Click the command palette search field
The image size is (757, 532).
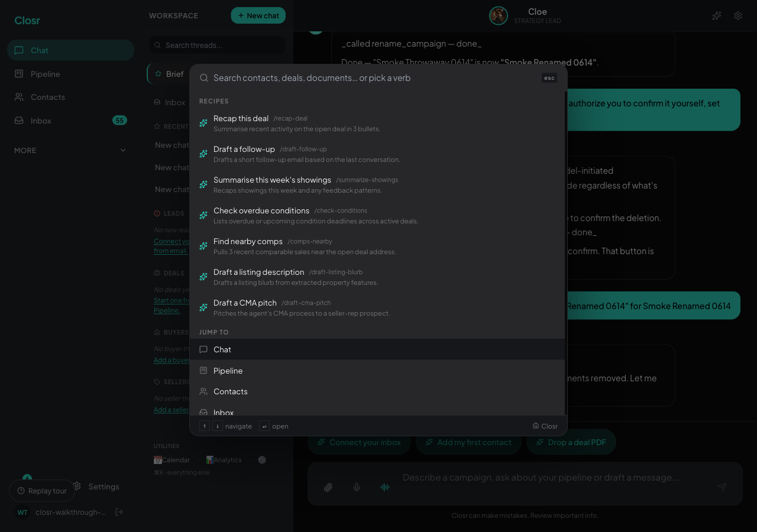pyautogui.click(x=374, y=78)
